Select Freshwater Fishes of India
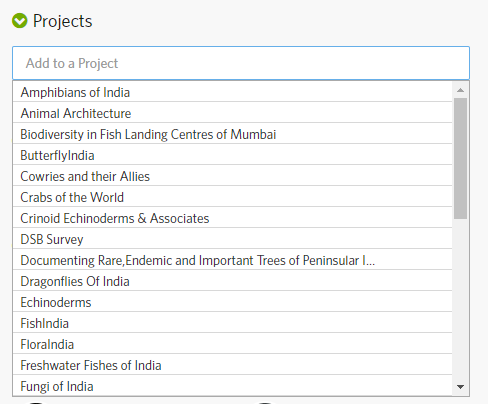This screenshot has width=488, height=404. pos(232,365)
